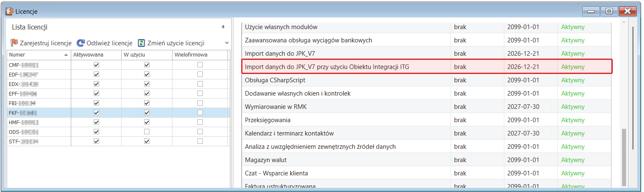Image resolution: width=644 pixels, height=192 pixels.
Task: Sort by the Numer column header
Action: 39,54
